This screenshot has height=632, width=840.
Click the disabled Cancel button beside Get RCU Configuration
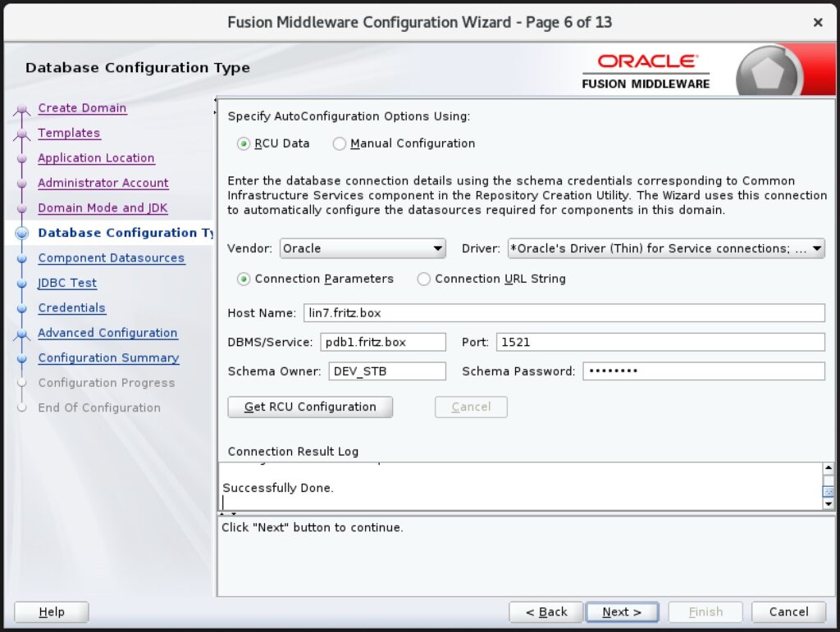tap(471, 407)
